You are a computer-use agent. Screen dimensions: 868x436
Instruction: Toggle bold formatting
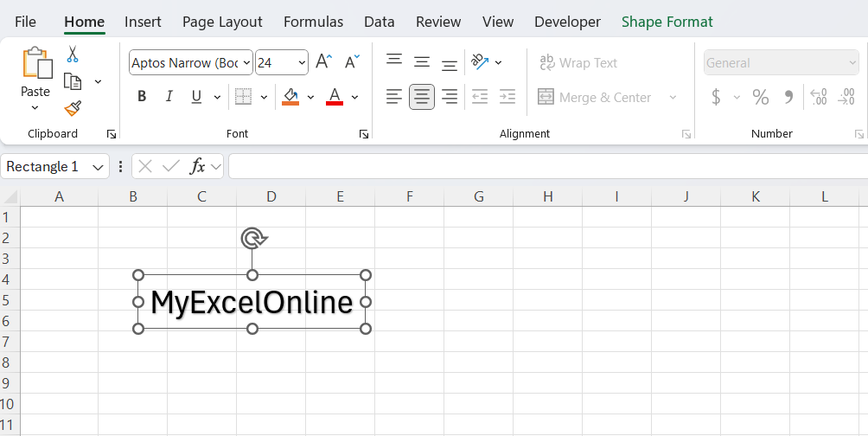click(x=142, y=97)
